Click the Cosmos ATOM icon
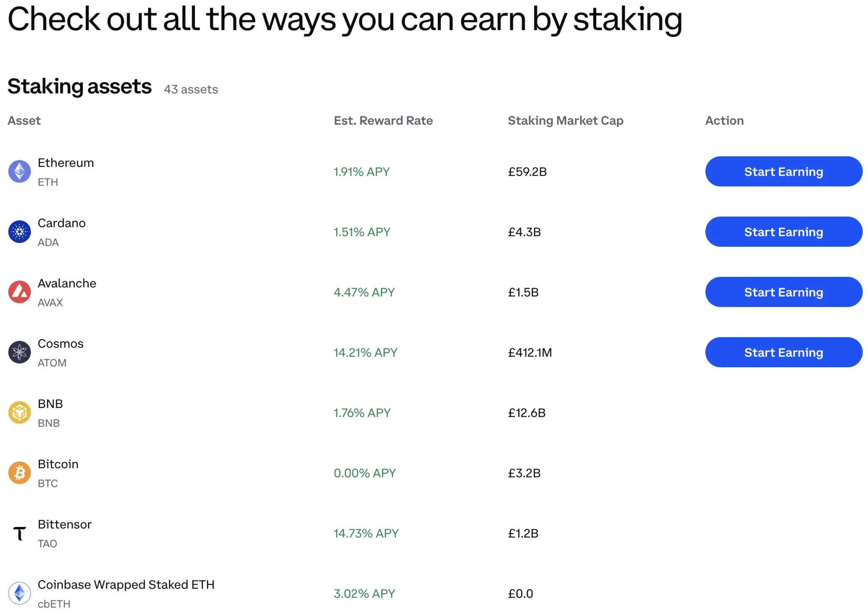 click(x=19, y=352)
